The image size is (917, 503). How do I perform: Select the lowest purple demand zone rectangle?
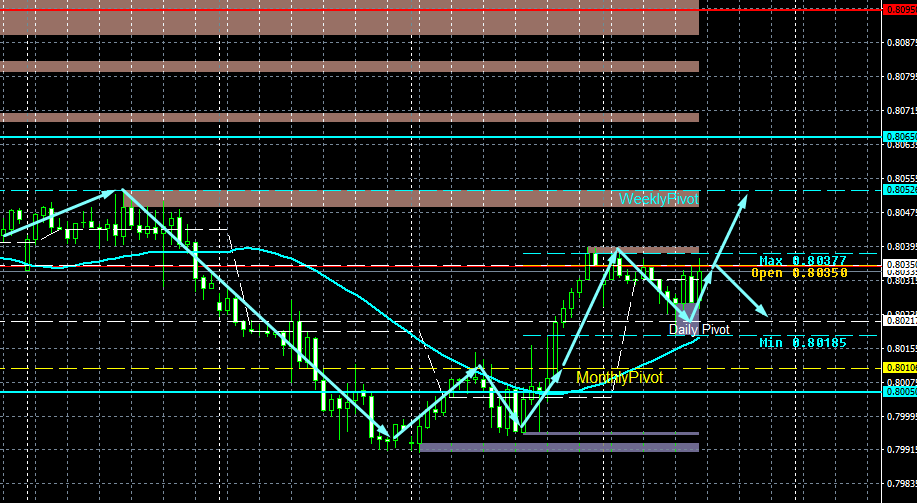pos(560,447)
